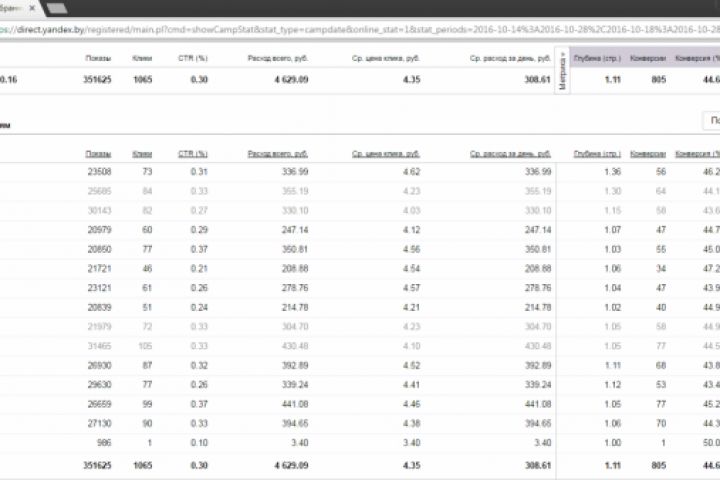The image size is (720, 480).
Task: Click average click price 4.62
Action: pos(411,172)
